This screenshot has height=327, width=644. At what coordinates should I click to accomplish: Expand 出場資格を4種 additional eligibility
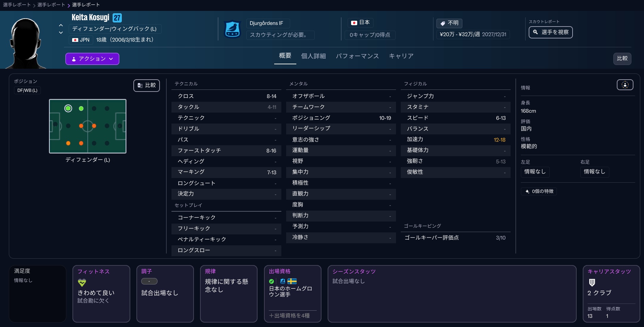point(290,315)
